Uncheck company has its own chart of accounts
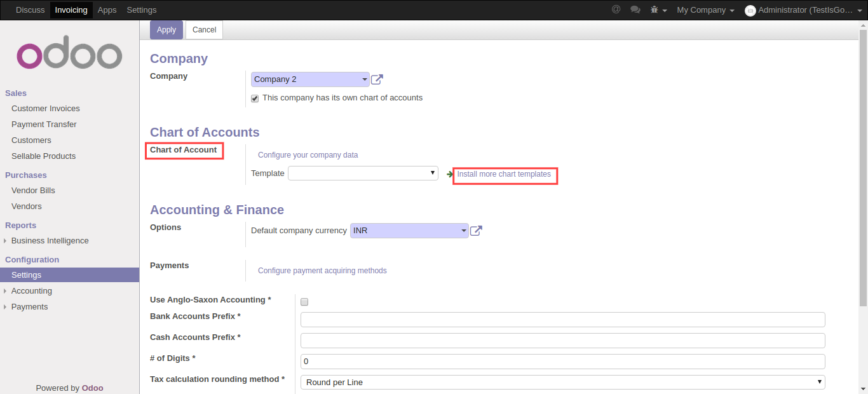The height and width of the screenshot is (394, 868). 255,98
